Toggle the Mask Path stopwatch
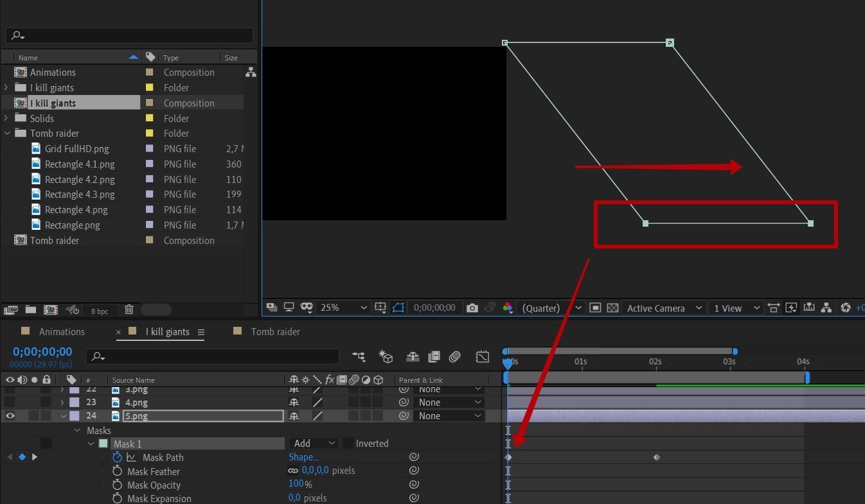This screenshot has height=504, width=865. point(117,457)
